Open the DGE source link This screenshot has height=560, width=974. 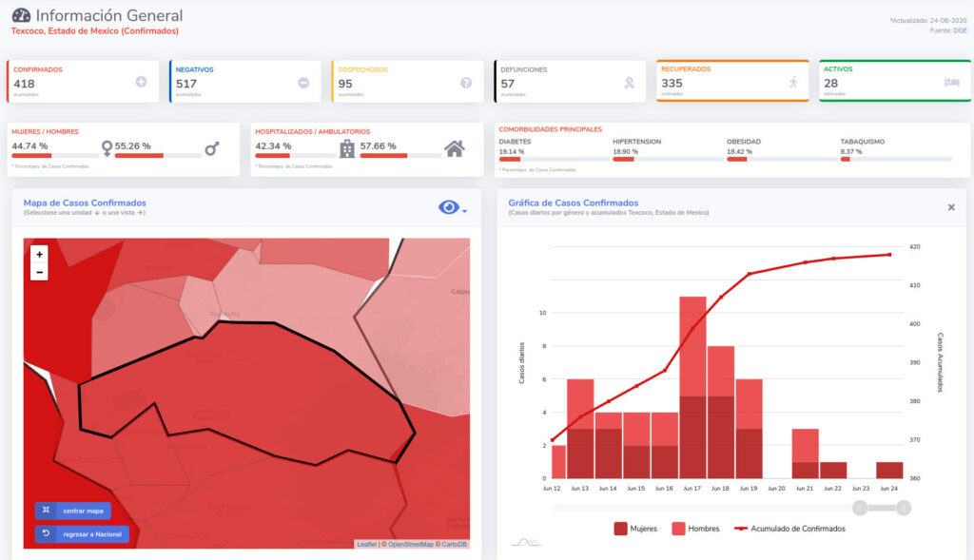(961, 30)
